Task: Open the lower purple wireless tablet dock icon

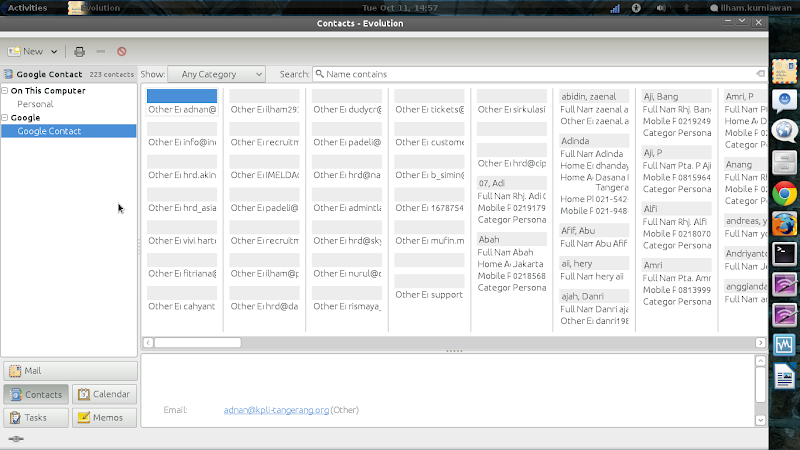Action: click(x=784, y=314)
